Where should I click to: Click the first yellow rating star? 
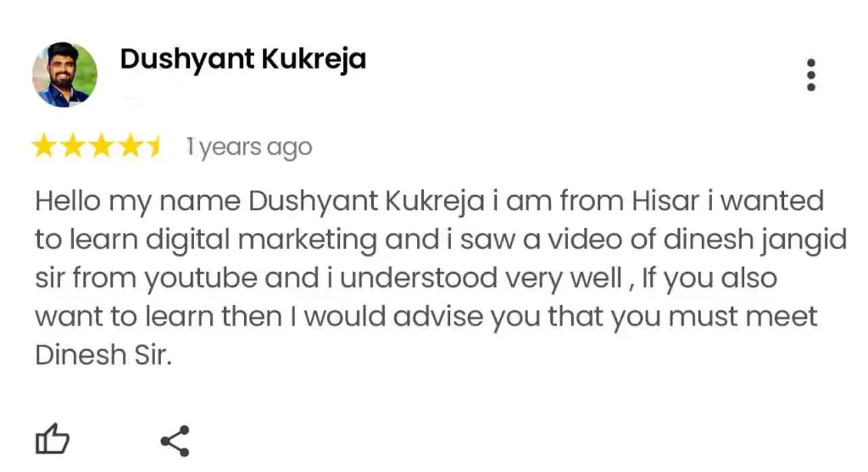(x=43, y=147)
